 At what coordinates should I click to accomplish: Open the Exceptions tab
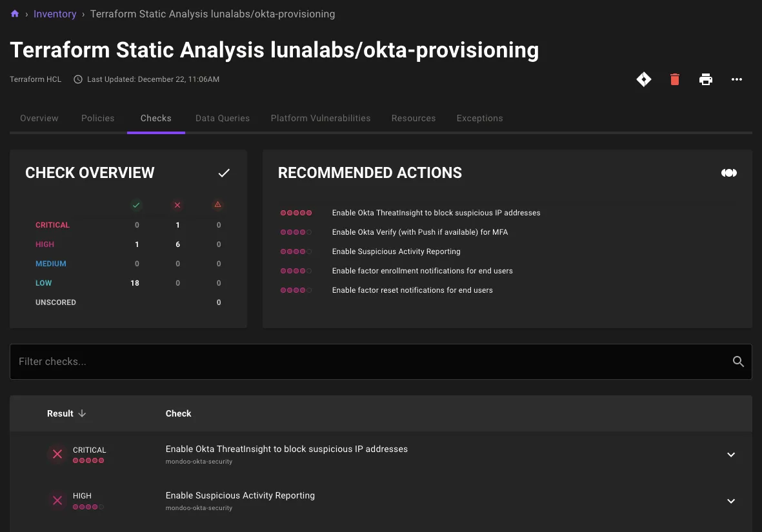[x=479, y=118]
